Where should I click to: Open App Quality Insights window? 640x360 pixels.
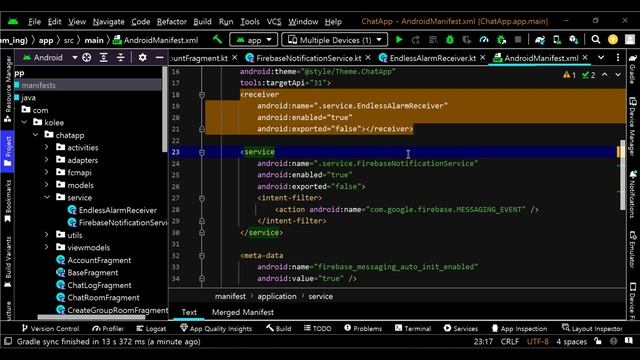click(216, 328)
